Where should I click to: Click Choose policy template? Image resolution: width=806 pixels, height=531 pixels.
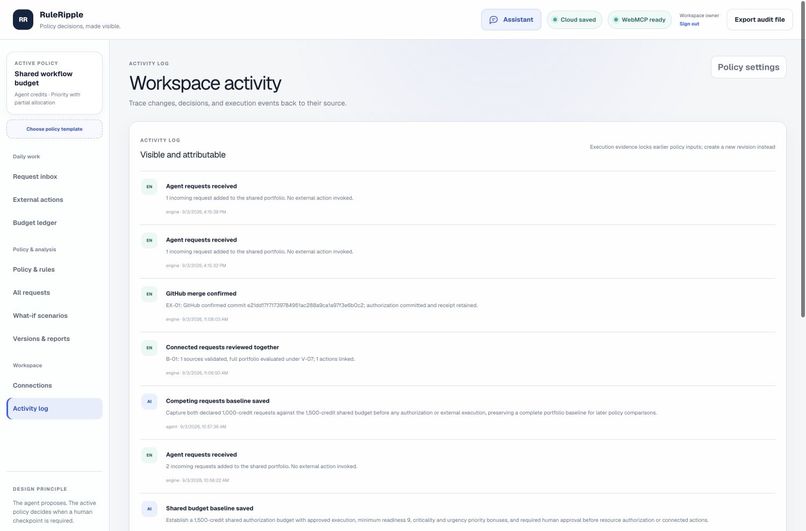tap(54, 129)
